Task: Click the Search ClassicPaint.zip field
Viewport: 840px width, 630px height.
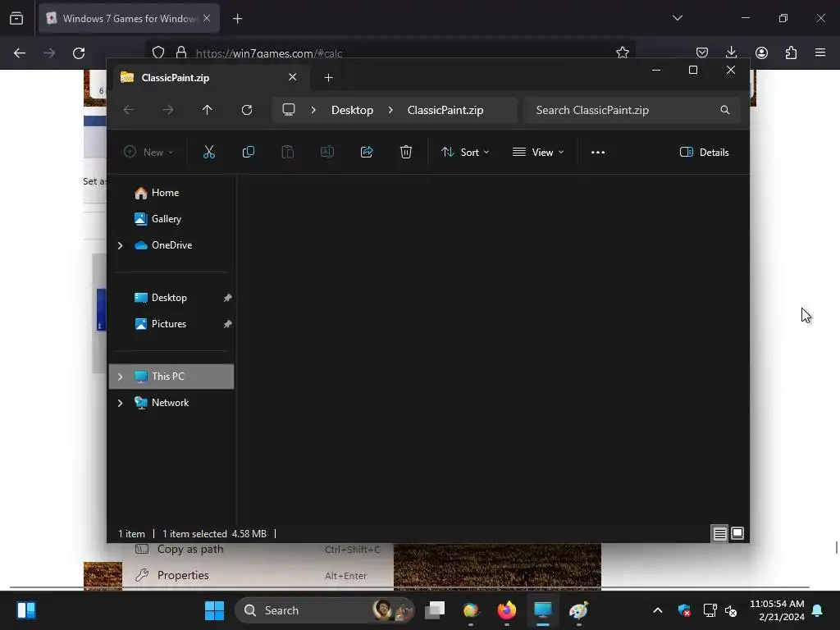Action: [x=632, y=110]
